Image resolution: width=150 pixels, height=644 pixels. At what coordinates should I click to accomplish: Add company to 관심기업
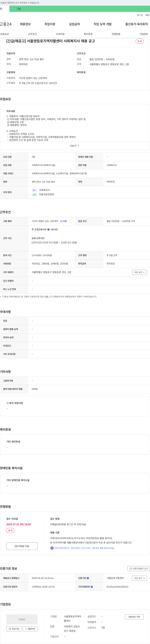pos(14,629)
